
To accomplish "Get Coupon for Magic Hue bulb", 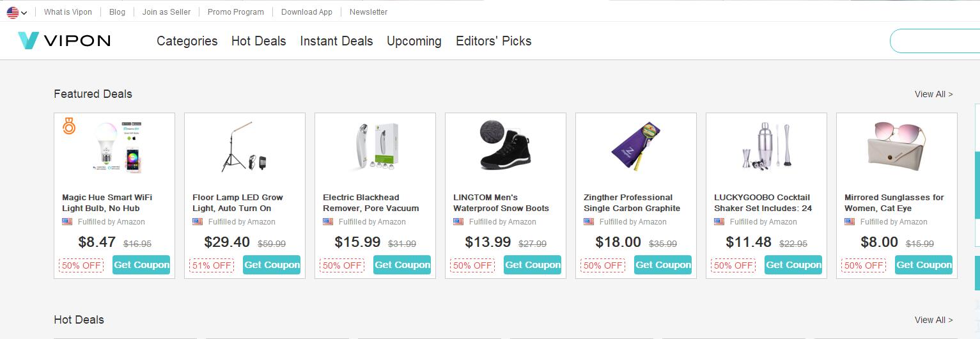I will tap(141, 265).
